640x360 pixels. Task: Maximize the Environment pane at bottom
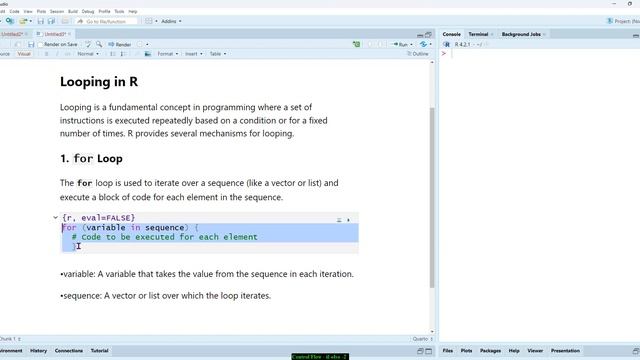(x=429, y=351)
